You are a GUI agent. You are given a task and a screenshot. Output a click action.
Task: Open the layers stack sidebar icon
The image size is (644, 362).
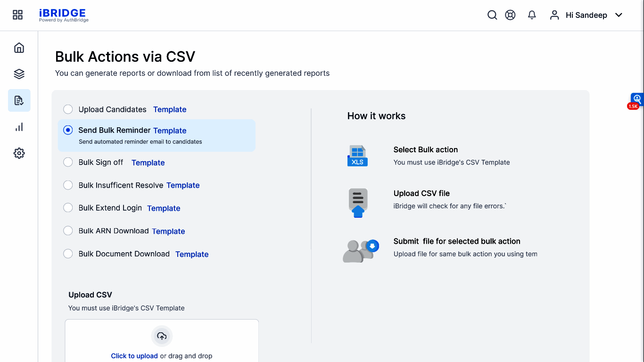tap(19, 74)
